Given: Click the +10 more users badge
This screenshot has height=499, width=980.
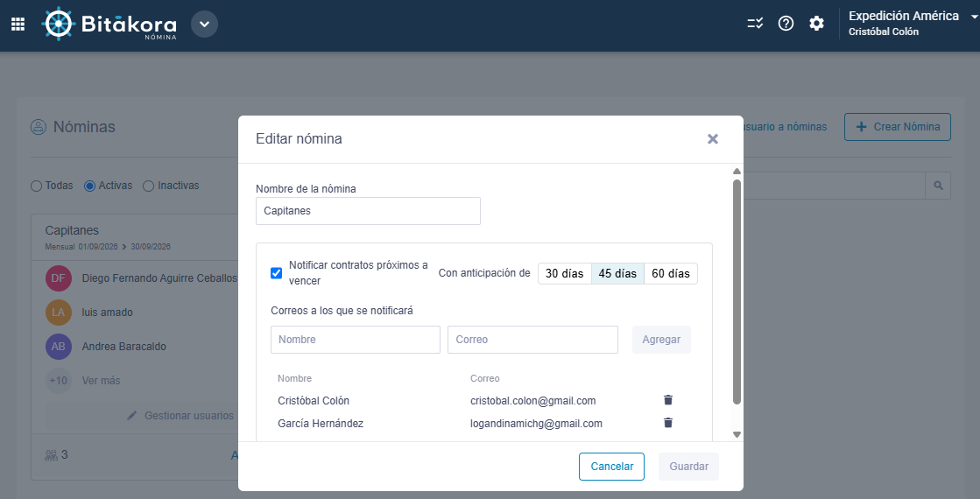Looking at the screenshot, I should pyautogui.click(x=58, y=380).
